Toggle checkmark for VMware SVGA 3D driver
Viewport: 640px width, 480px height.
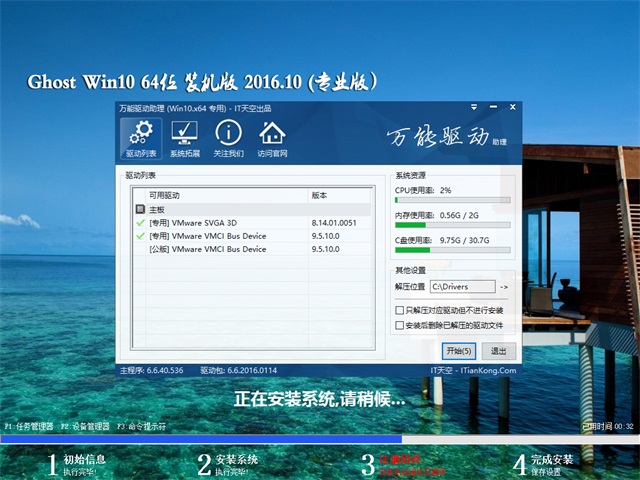pyautogui.click(x=140, y=223)
